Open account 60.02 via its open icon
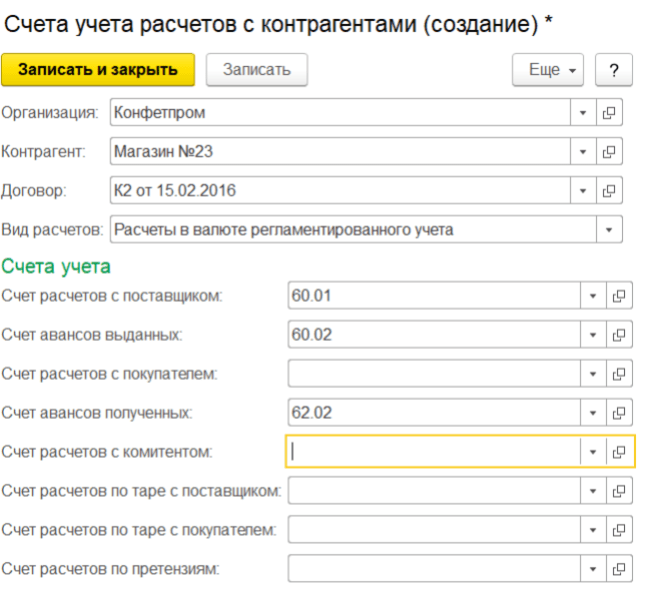The height and width of the screenshot is (604, 645). [x=620, y=335]
